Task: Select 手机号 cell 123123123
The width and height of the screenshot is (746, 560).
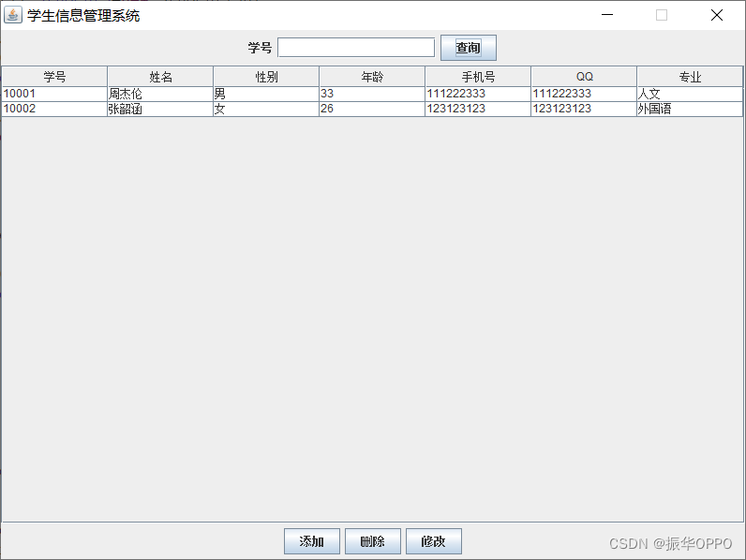Action: pyautogui.click(x=478, y=109)
